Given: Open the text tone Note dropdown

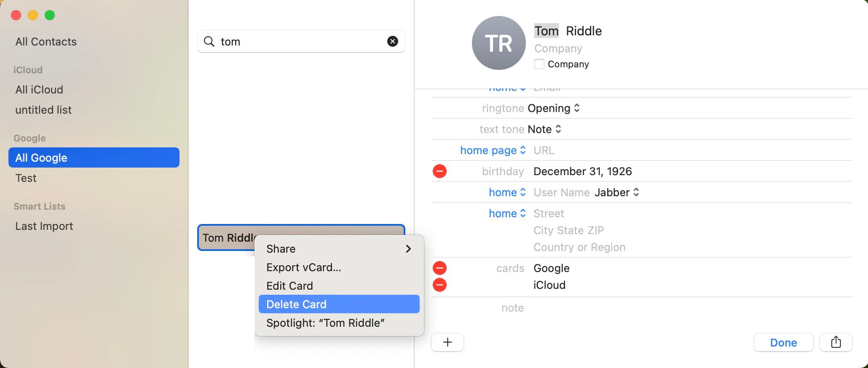Looking at the screenshot, I should (x=544, y=129).
